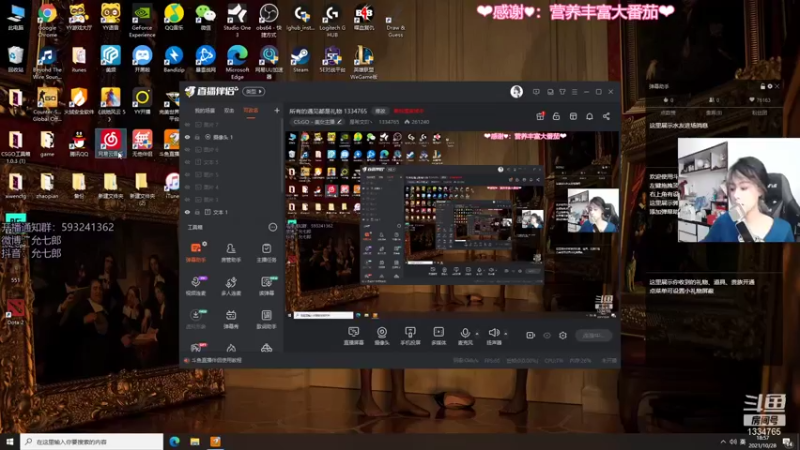Click the large webcam overlay on the desktop
Image resolution: width=800 pixels, height=450 pixels.
738,190
